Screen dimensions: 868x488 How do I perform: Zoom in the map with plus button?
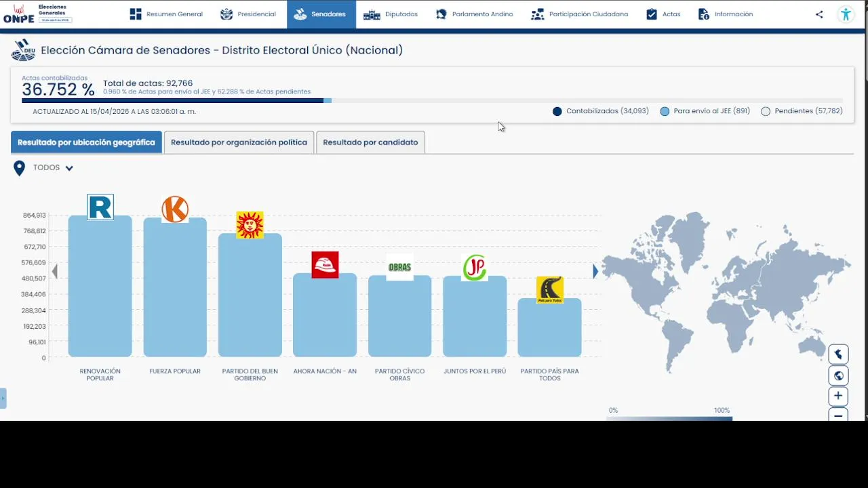click(838, 396)
